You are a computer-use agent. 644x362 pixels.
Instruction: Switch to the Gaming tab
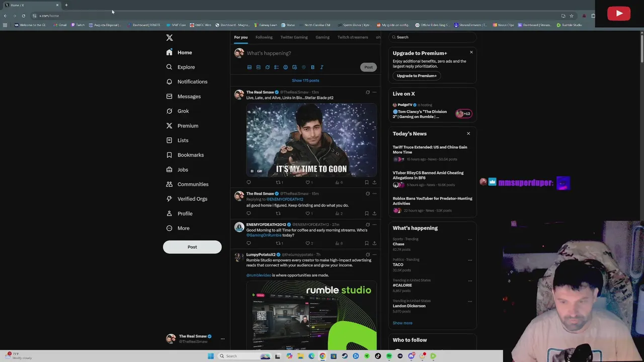click(x=323, y=37)
